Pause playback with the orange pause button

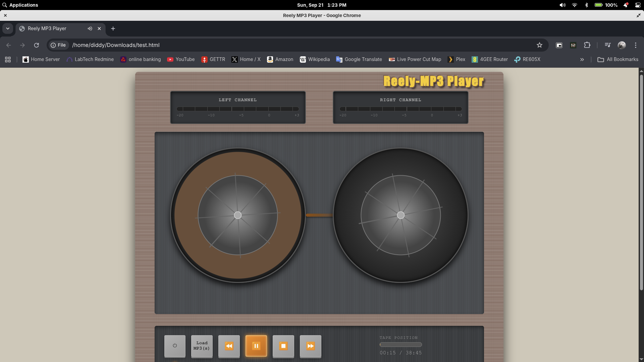(x=256, y=346)
